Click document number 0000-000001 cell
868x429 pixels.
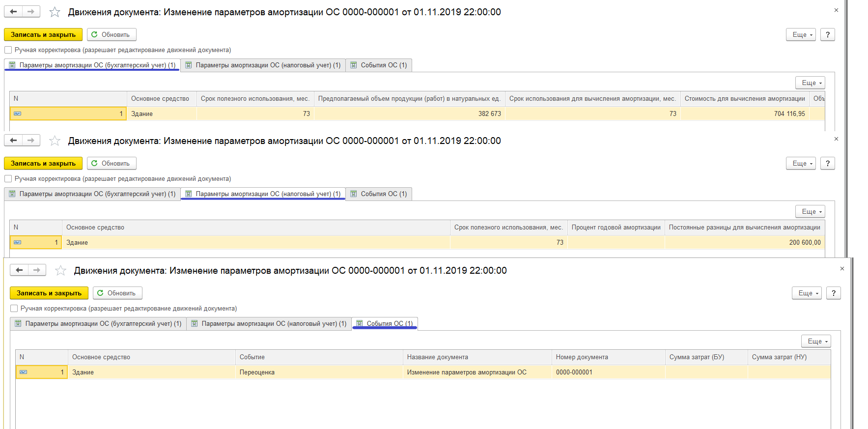[x=608, y=372]
